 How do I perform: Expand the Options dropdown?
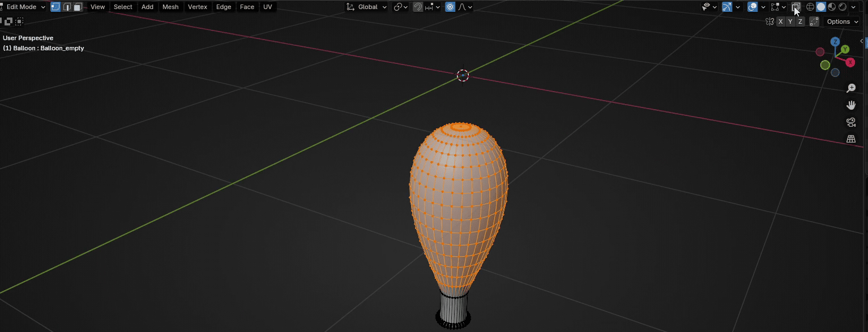(x=842, y=21)
